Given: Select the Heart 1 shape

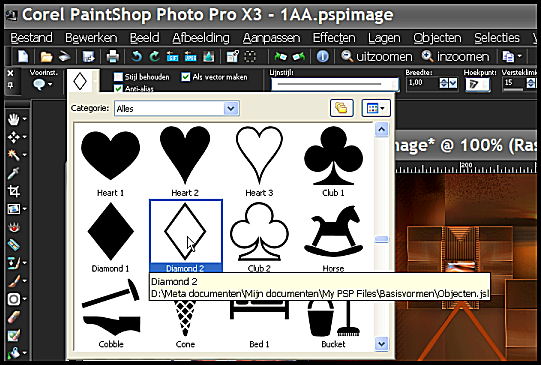Looking at the screenshot, I should pos(110,161).
